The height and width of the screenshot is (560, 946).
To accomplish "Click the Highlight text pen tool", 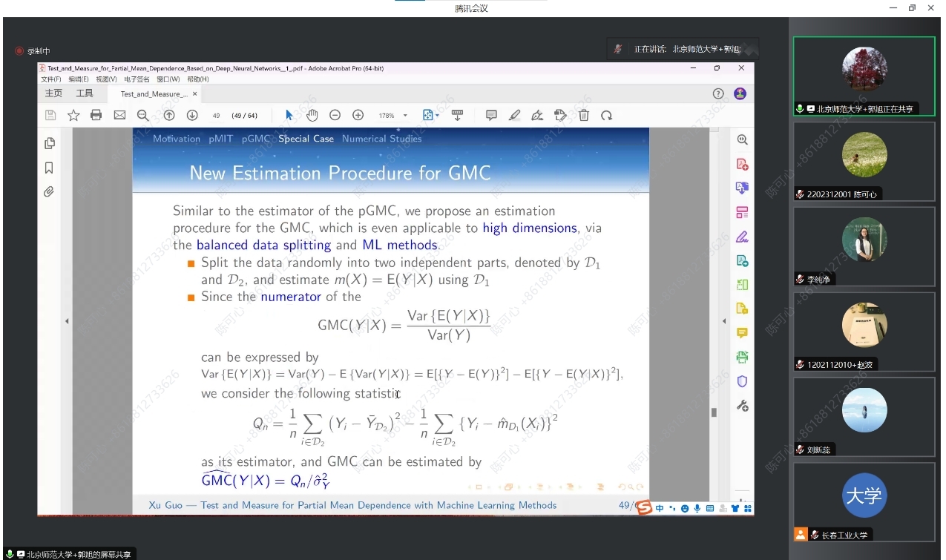I will tap(515, 115).
